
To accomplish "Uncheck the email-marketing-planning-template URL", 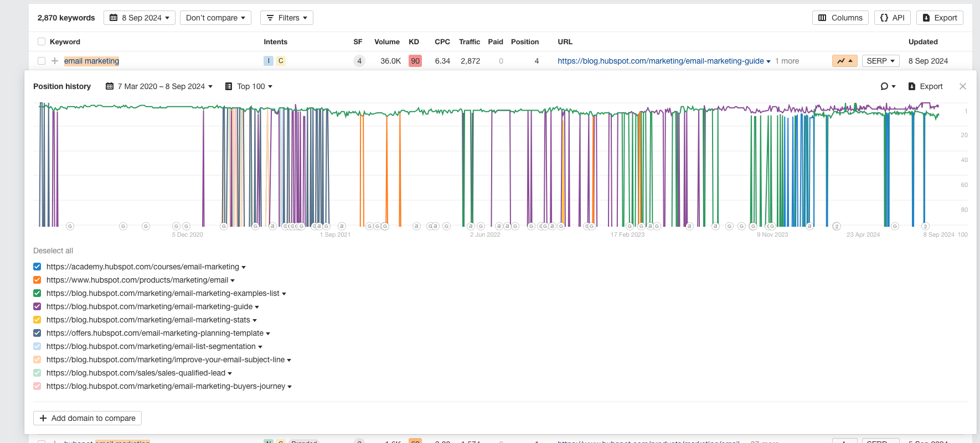I will (37, 333).
